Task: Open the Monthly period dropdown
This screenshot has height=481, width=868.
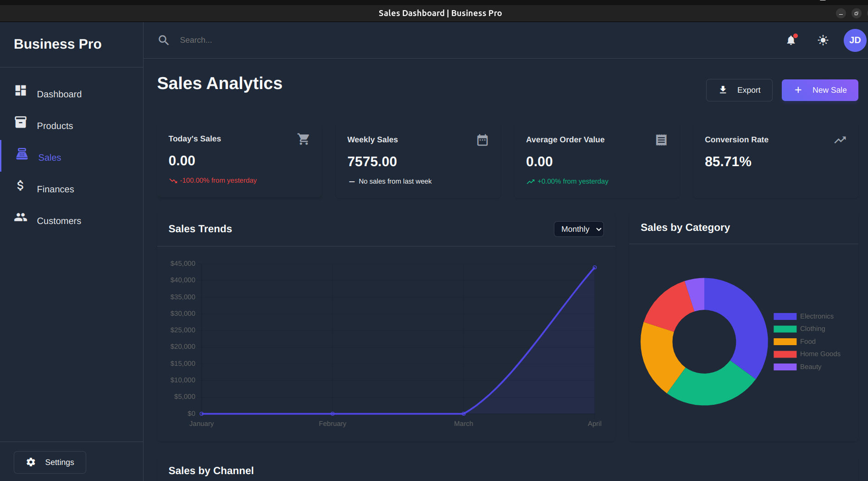Action: 579,229
